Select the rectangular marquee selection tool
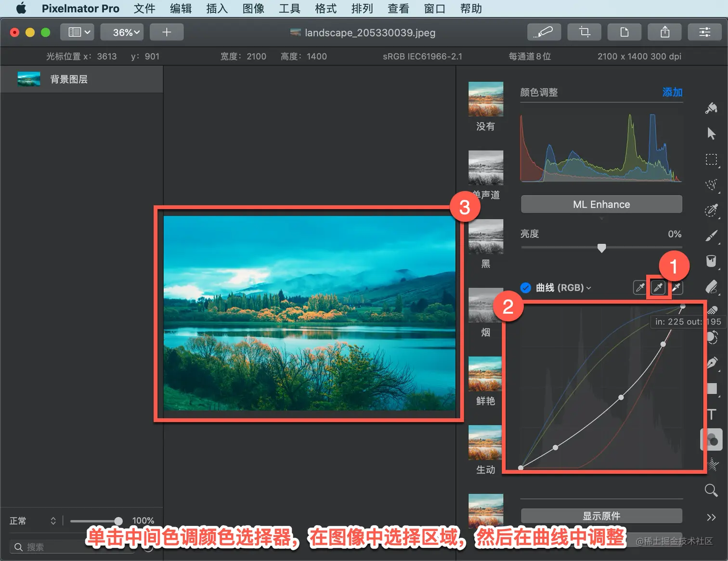Image resolution: width=728 pixels, height=561 pixels. tap(711, 159)
